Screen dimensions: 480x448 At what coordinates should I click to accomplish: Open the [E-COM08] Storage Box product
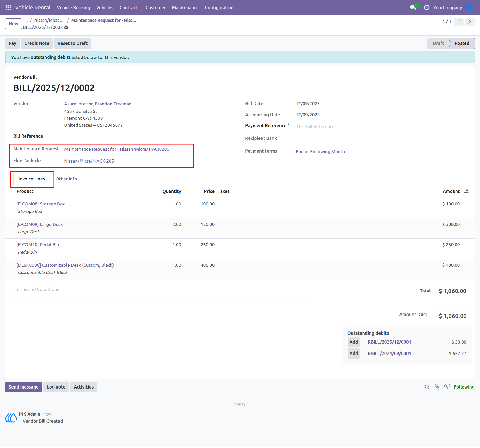click(41, 204)
